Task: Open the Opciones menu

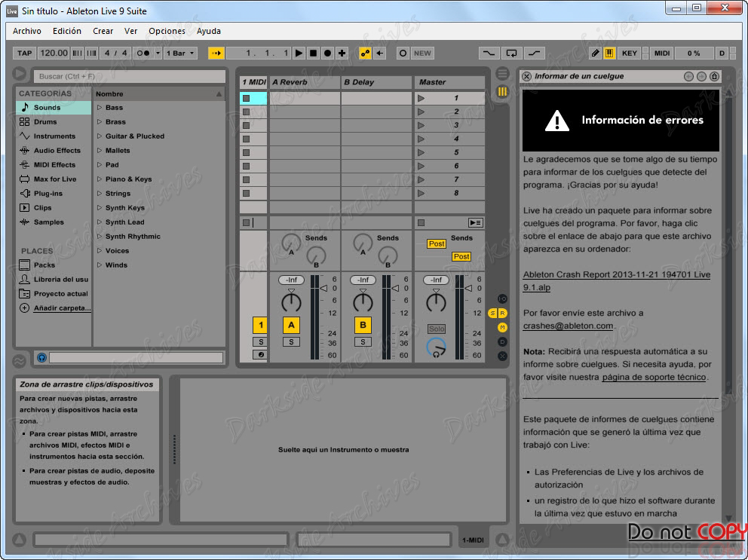Action: [167, 31]
